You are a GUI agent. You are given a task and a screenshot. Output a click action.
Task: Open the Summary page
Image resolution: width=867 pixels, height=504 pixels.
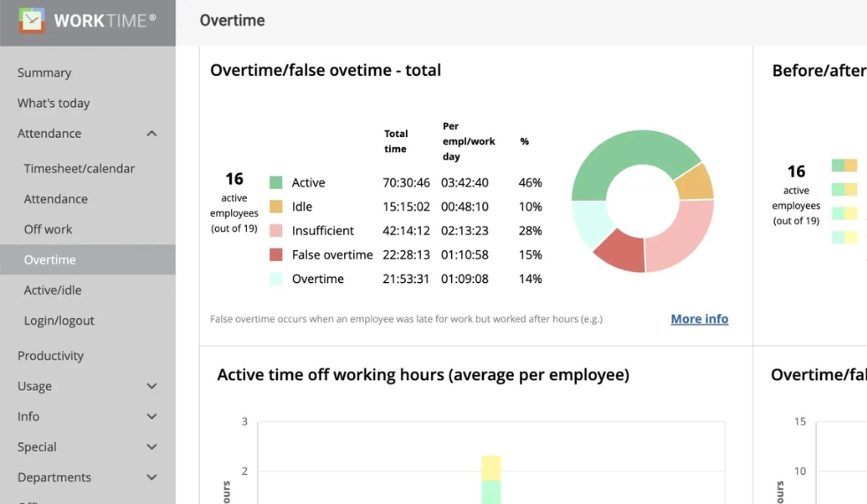pos(44,73)
